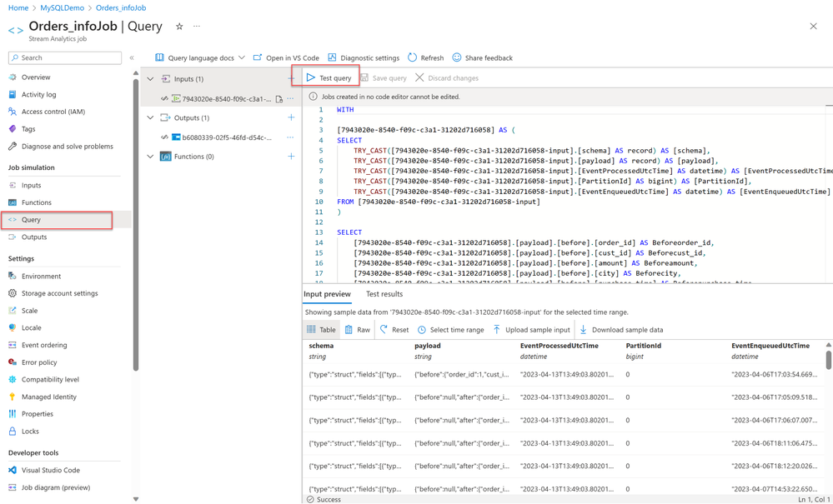Open Activity log in sidebar
833x504 pixels.
(38, 94)
